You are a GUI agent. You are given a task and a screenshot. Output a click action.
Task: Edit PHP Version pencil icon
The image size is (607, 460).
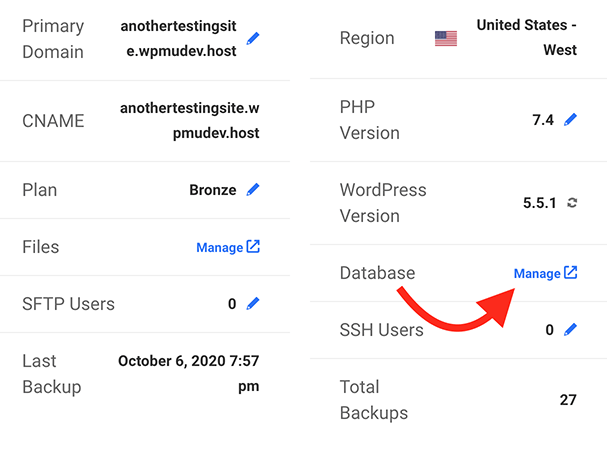point(570,120)
